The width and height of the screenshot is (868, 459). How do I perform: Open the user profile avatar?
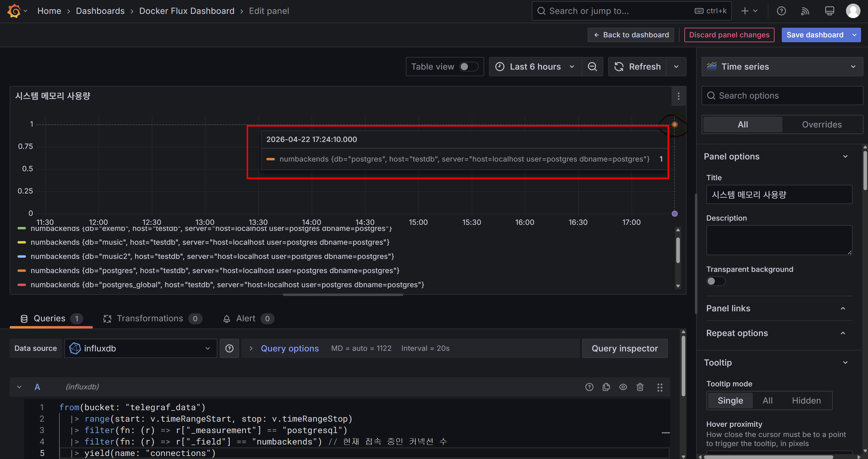click(853, 11)
